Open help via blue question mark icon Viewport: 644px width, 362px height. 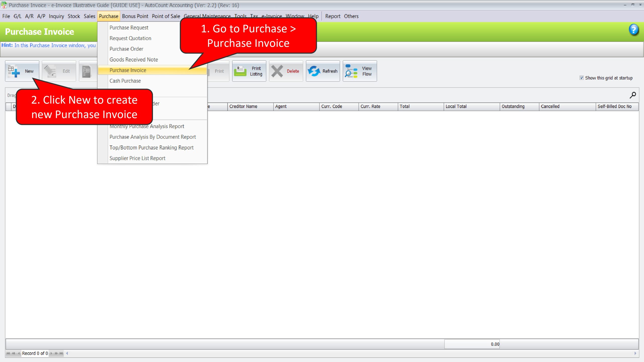coord(633,30)
